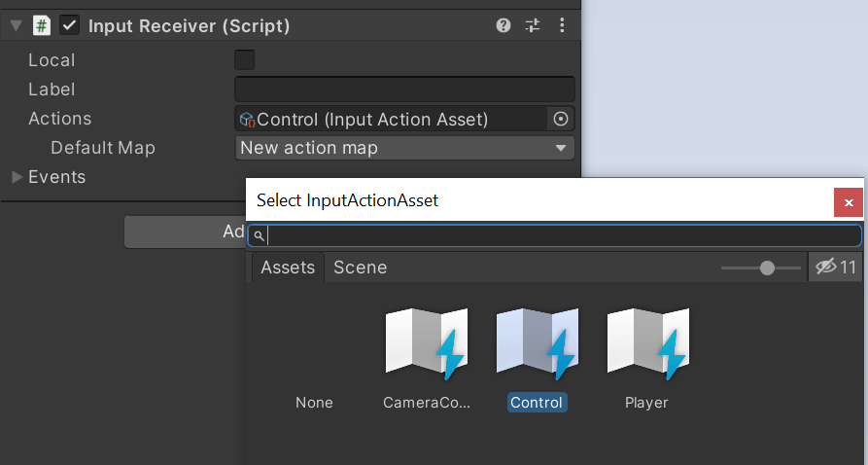The width and height of the screenshot is (868, 465).
Task: Select the Control input action asset
Action: pyautogui.click(x=537, y=359)
